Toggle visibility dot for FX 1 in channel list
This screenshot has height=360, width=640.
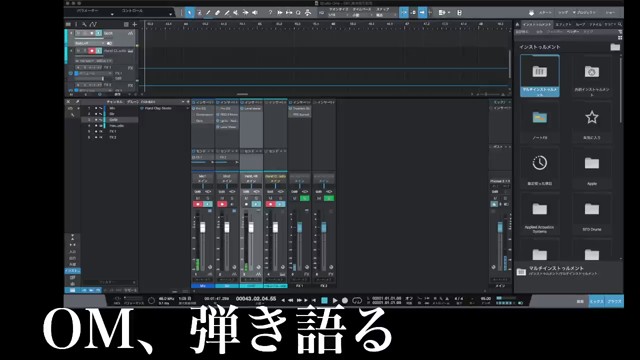(96, 131)
